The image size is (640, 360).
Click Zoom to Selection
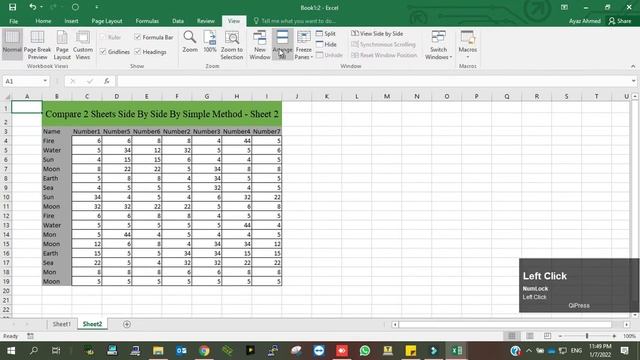pos(232,44)
